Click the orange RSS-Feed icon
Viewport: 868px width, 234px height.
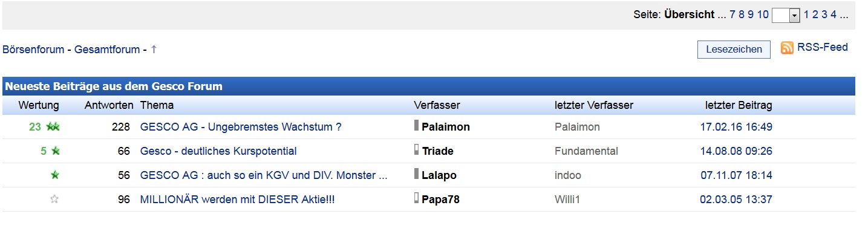pyautogui.click(x=787, y=48)
